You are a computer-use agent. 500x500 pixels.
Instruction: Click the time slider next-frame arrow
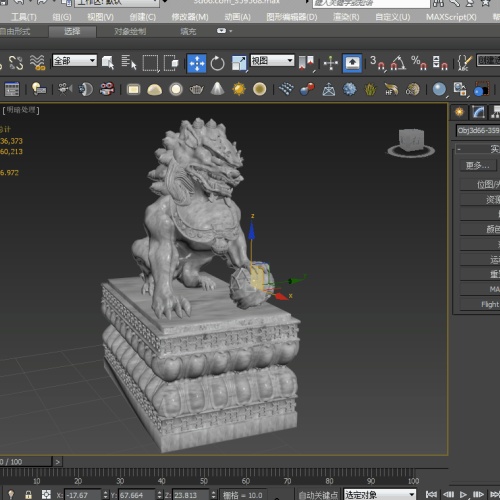point(58,462)
